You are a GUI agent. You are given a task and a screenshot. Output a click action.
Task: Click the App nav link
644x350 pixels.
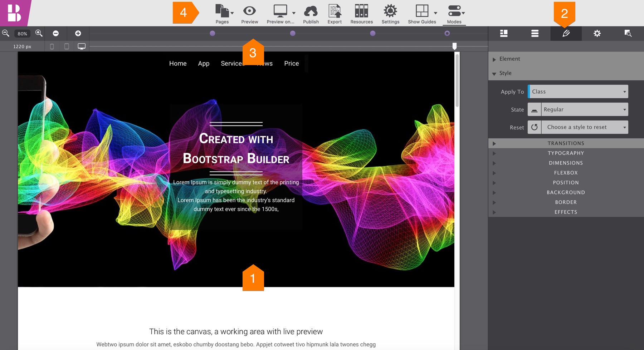pyautogui.click(x=204, y=64)
